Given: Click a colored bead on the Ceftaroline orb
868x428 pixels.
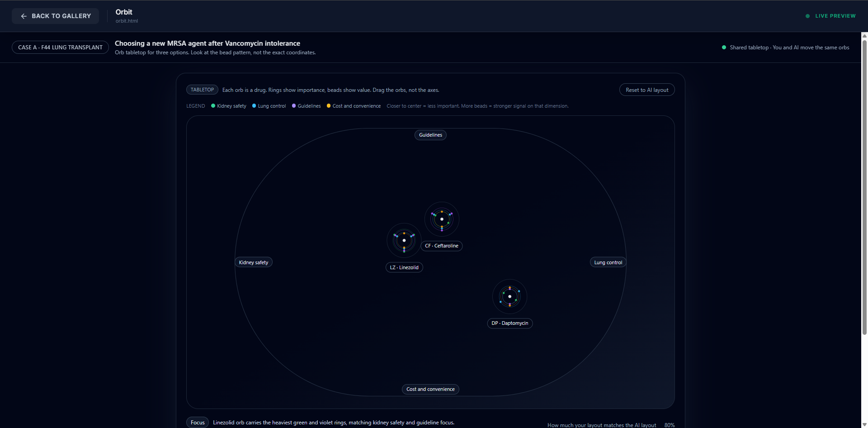Looking at the screenshot, I should (x=442, y=211).
